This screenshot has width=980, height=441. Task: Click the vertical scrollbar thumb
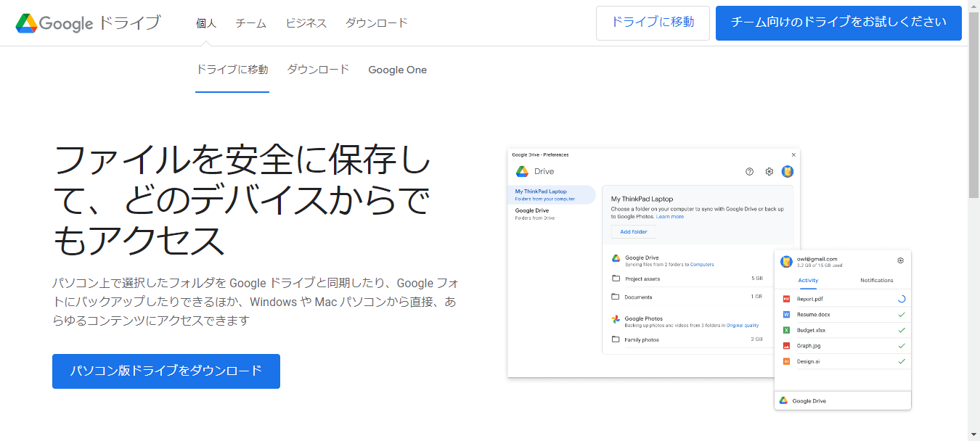coord(973,105)
